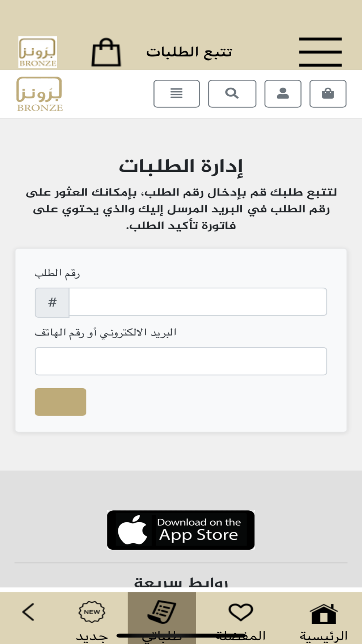
Task: Click the رقم الطلب order number field
Action: (x=198, y=302)
